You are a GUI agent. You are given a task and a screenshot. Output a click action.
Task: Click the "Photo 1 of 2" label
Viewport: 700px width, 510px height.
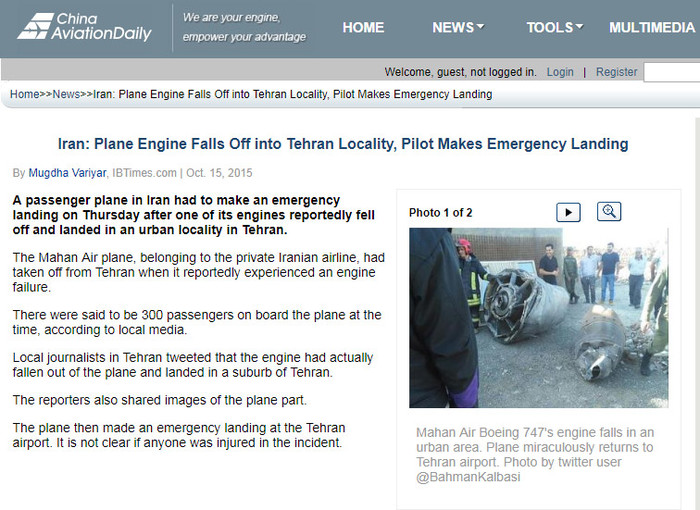coord(440,213)
